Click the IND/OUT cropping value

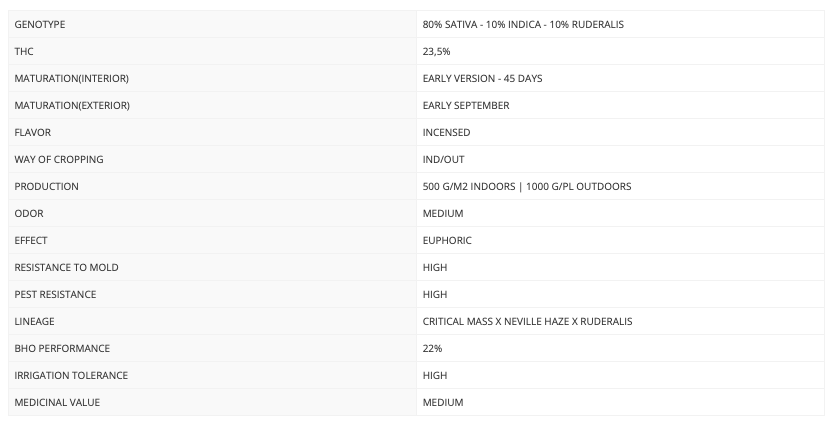[444, 159]
